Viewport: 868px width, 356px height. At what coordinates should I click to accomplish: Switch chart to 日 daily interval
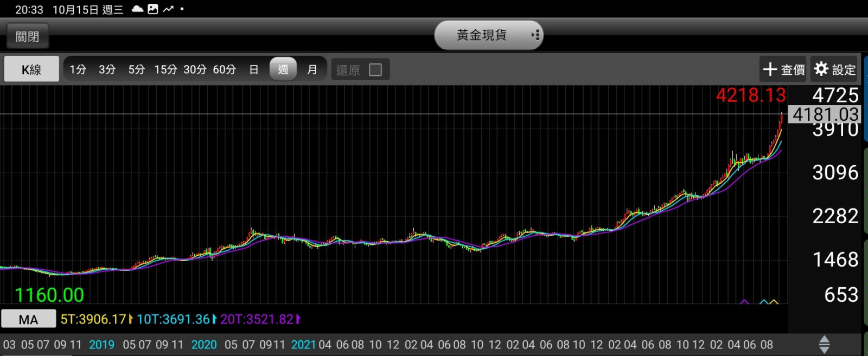(x=253, y=69)
